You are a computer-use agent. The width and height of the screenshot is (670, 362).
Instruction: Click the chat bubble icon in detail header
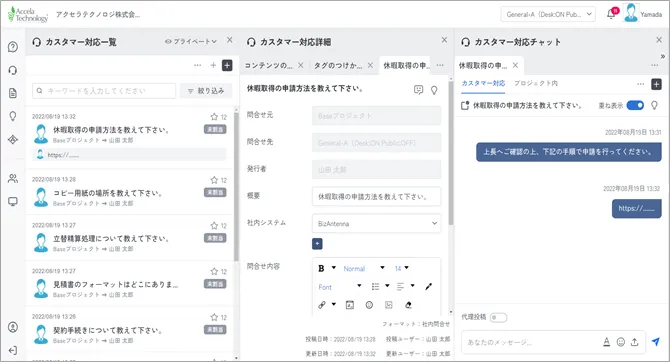(418, 90)
